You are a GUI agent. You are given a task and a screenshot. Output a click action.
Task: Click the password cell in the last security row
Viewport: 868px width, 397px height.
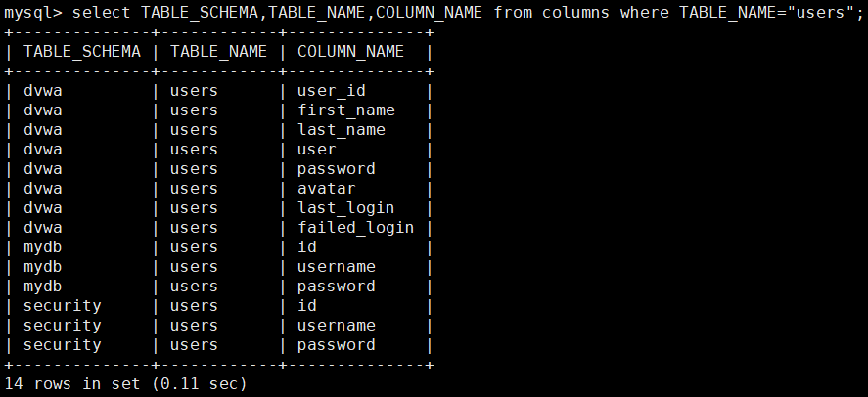tap(336, 345)
